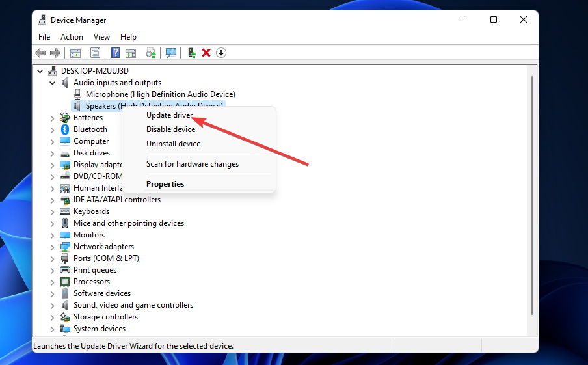Click the status bar Update Driver Wizard text

133,346
